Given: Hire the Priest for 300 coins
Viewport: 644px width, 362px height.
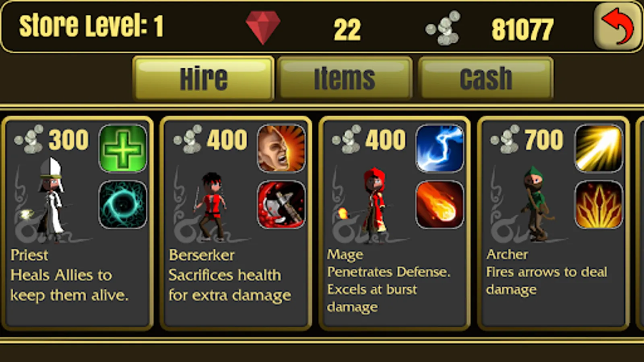Looking at the screenshot, I should 77,223.
